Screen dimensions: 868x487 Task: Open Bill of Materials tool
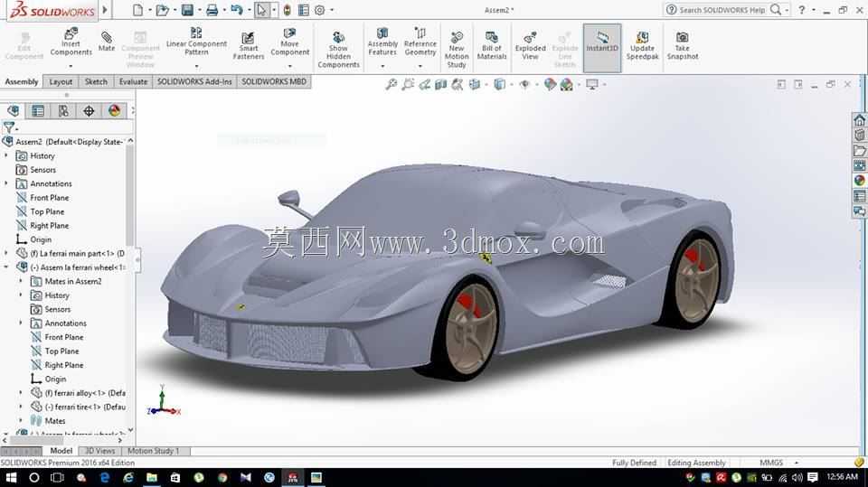click(492, 45)
